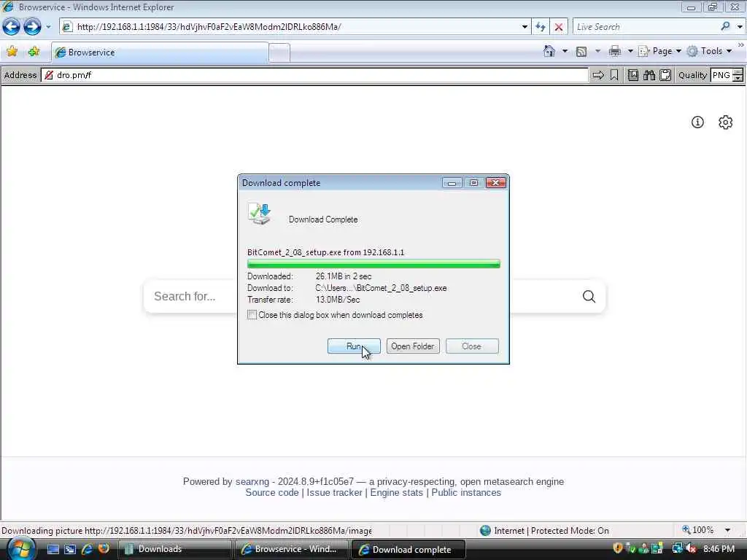Tick Close this dialog box when download completes
This screenshot has width=747, height=560.
click(x=252, y=315)
